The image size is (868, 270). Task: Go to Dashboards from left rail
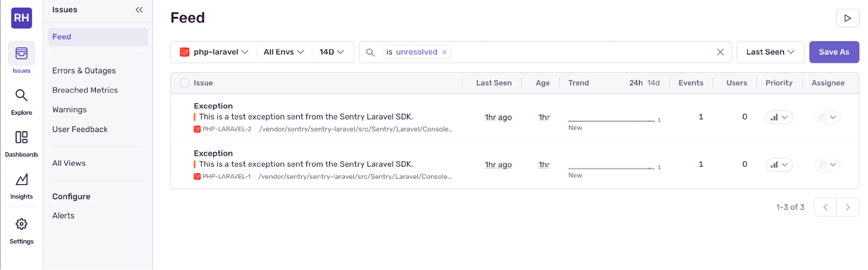[x=21, y=143]
